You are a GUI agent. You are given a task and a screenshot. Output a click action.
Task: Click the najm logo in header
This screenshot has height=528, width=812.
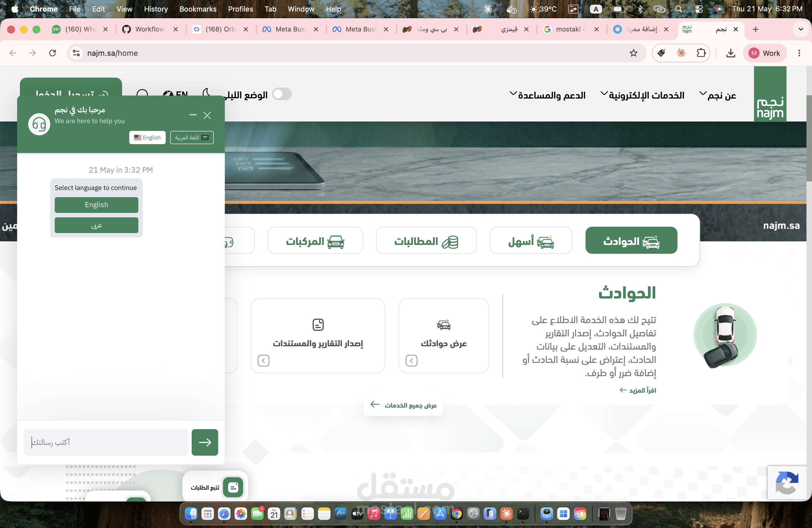(770, 94)
